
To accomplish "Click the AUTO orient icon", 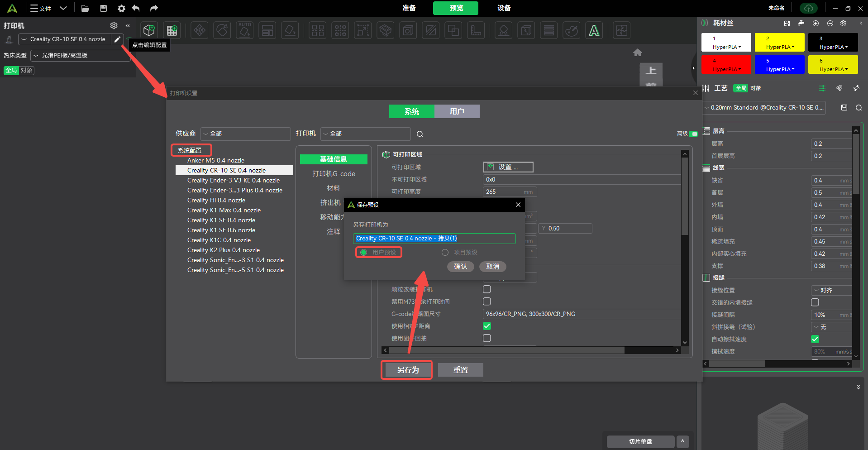I will (x=245, y=30).
